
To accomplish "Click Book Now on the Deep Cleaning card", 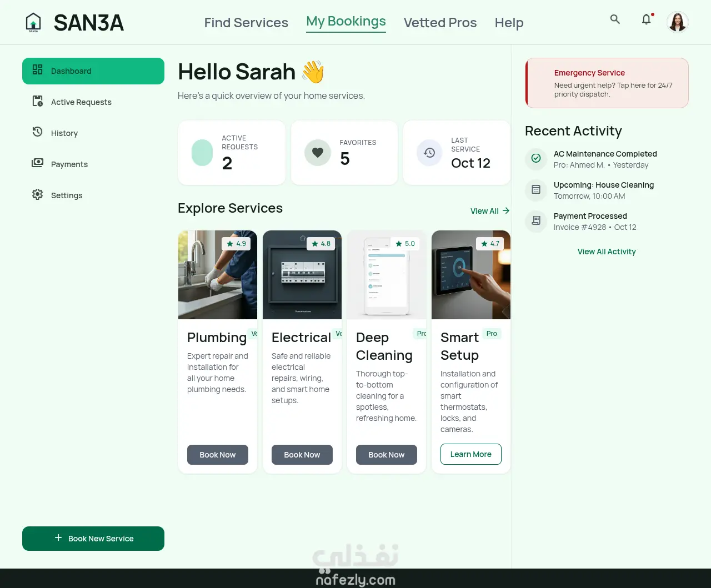I will (x=387, y=455).
